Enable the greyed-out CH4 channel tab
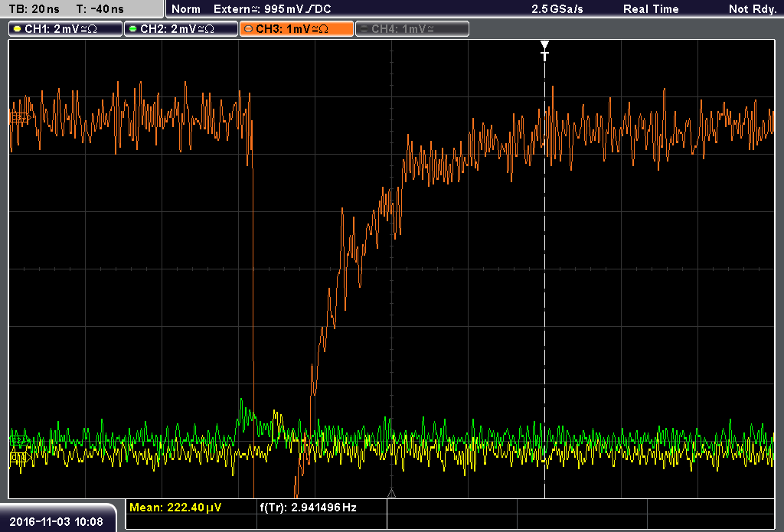This screenshot has width=784, height=532. 412,29
